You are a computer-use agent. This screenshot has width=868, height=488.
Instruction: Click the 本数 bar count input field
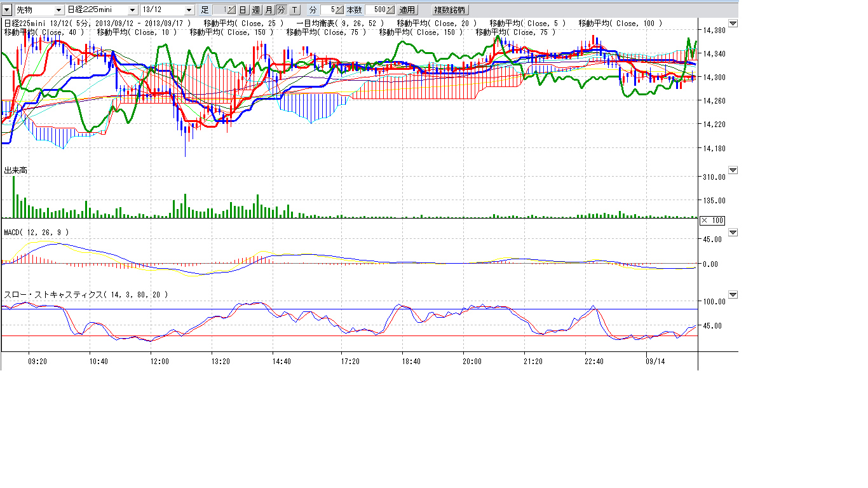374,10
